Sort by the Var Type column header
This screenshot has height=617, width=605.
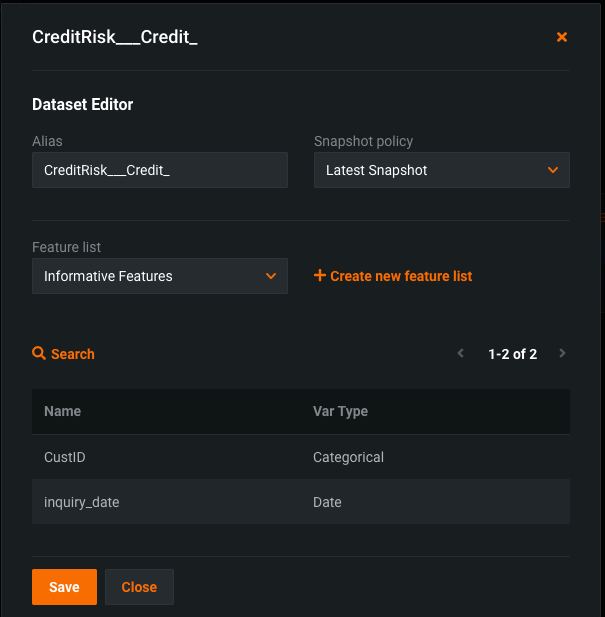340,411
